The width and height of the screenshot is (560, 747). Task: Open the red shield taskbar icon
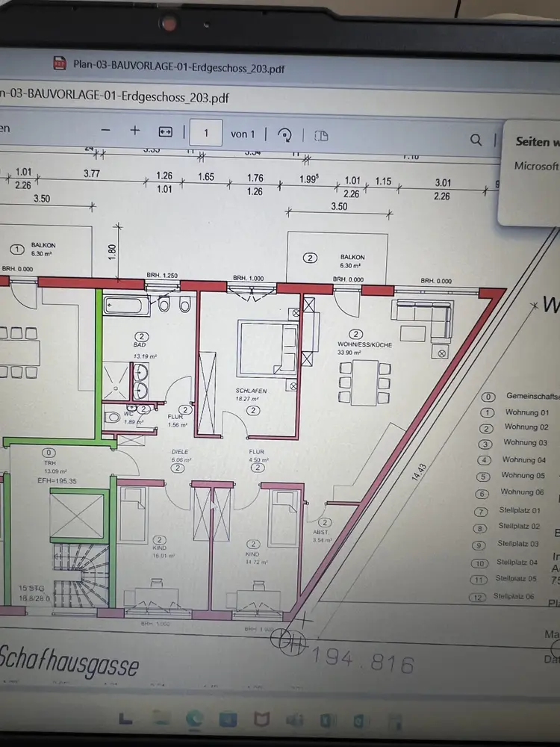tap(261, 719)
